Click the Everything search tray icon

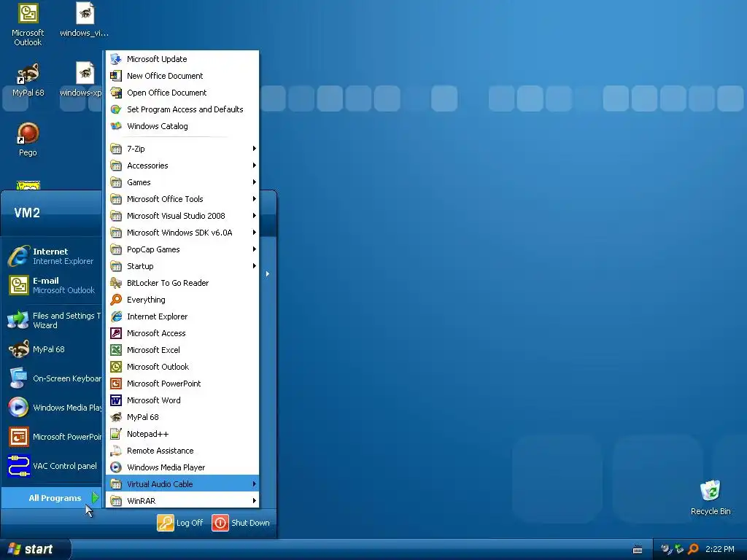coord(694,549)
